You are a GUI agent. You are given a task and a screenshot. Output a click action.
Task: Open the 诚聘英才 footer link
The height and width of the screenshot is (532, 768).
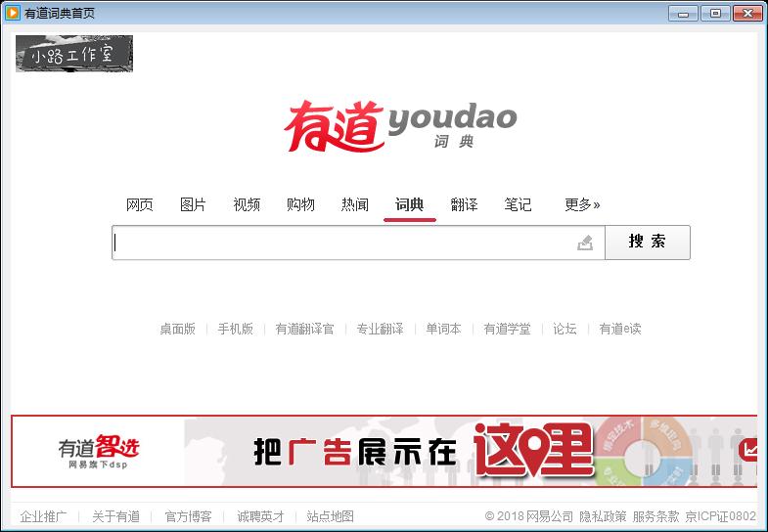point(260,516)
